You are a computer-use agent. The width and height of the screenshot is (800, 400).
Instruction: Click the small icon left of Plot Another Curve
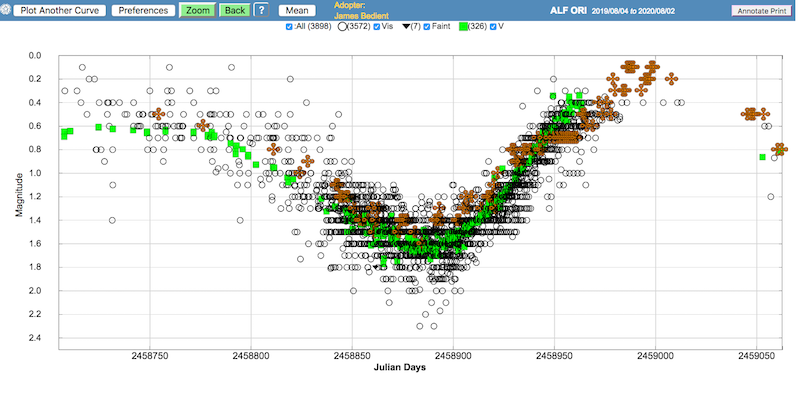tap(6, 10)
